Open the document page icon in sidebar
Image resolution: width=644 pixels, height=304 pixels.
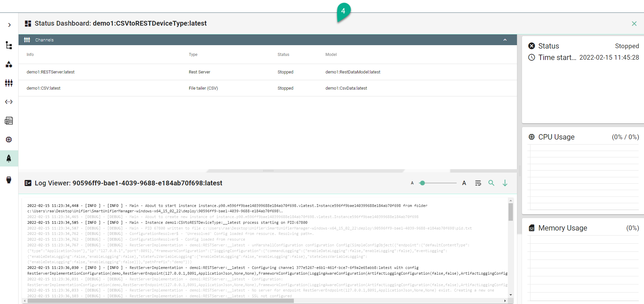(9, 121)
